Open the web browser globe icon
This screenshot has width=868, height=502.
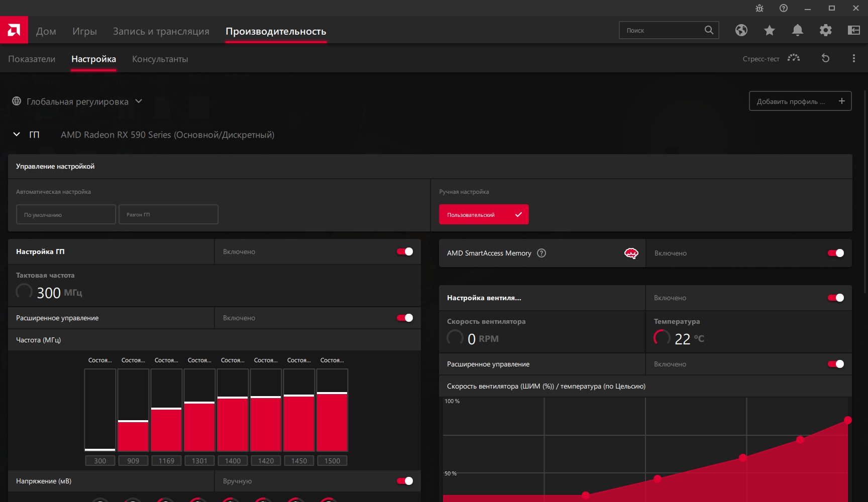(741, 30)
